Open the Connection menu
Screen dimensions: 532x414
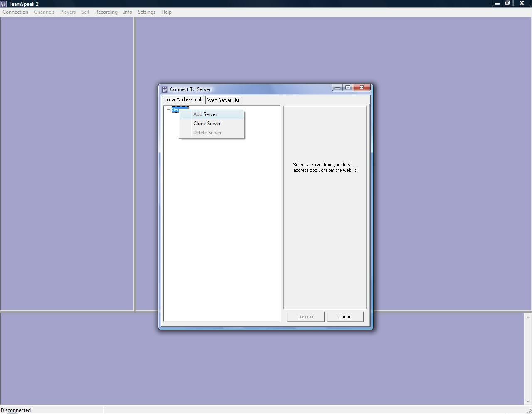[15, 12]
